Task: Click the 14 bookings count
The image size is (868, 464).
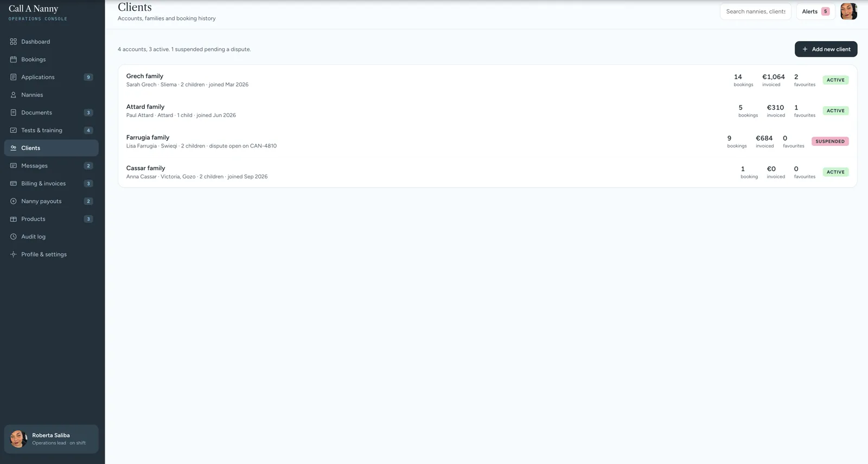Action: (738, 77)
